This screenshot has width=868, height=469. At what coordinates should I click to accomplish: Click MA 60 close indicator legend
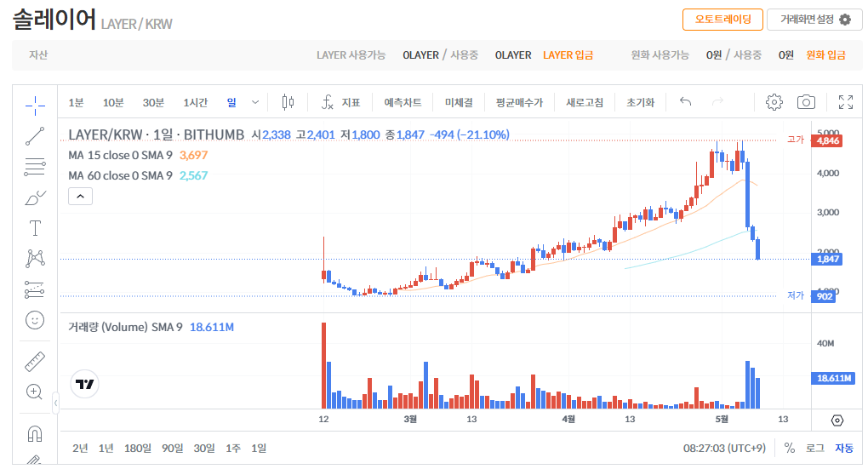pos(138,175)
